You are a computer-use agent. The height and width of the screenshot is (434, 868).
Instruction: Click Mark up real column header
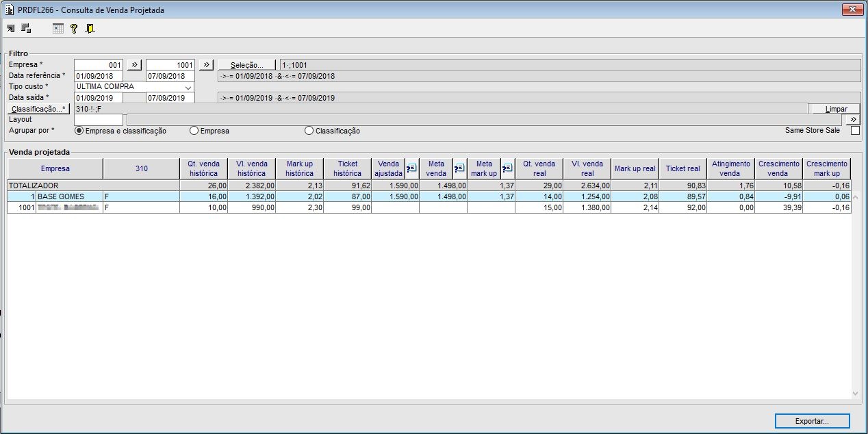click(x=635, y=168)
